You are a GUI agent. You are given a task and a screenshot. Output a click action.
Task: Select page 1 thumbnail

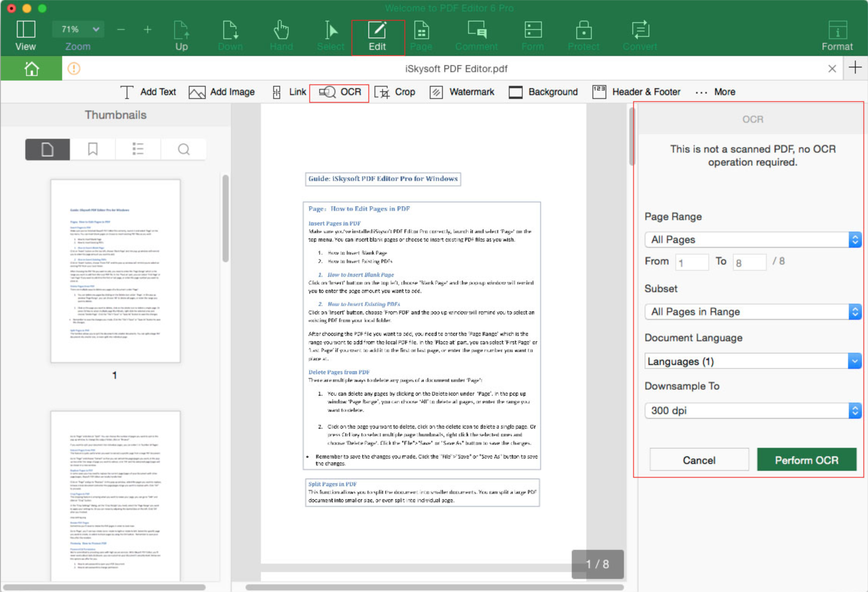pyautogui.click(x=116, y=271)
